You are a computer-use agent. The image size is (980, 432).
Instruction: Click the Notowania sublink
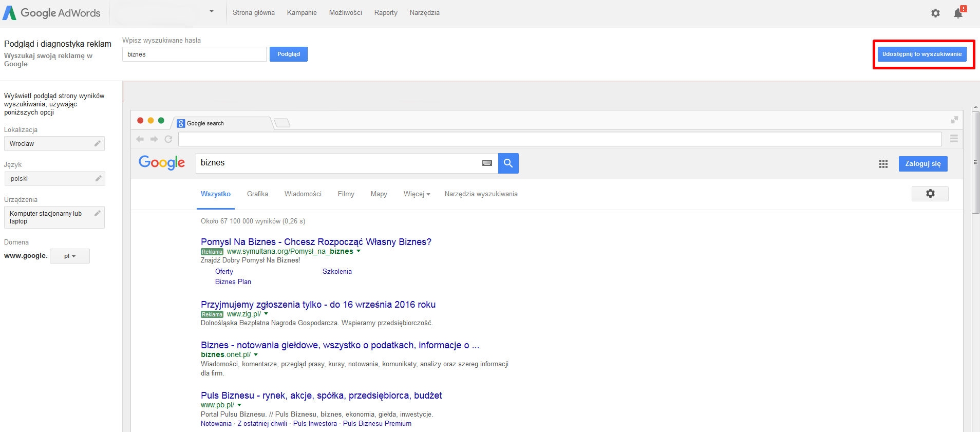click(216, 424)
